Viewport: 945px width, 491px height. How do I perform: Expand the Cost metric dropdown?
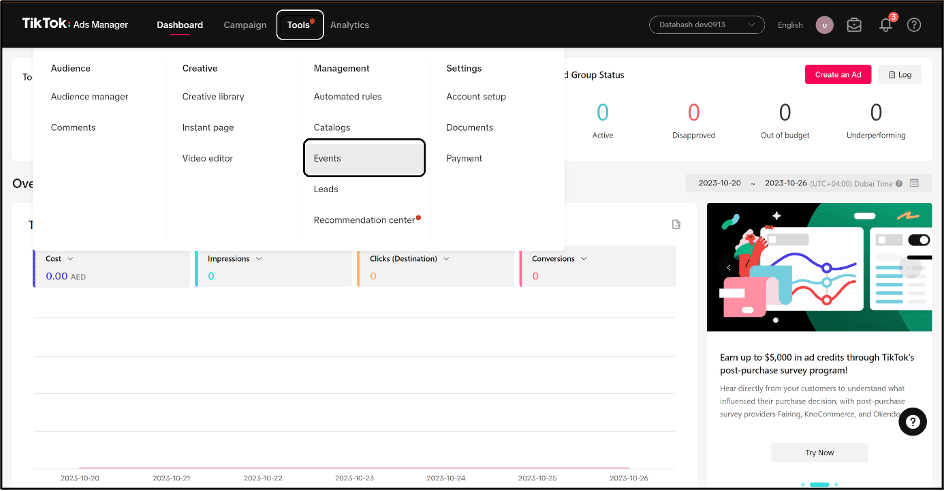[70, 259]
